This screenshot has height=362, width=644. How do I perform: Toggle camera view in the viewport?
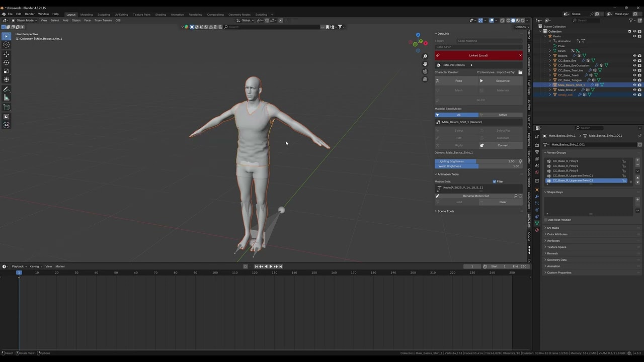(x=425, y=71)
